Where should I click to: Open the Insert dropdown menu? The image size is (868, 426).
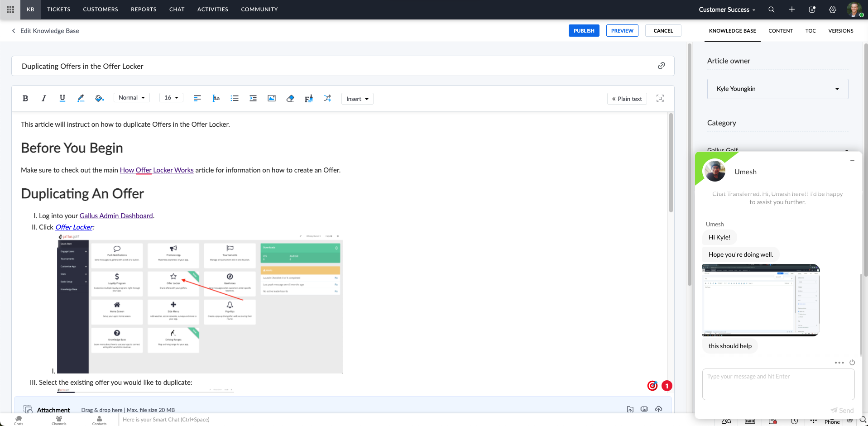357,99
